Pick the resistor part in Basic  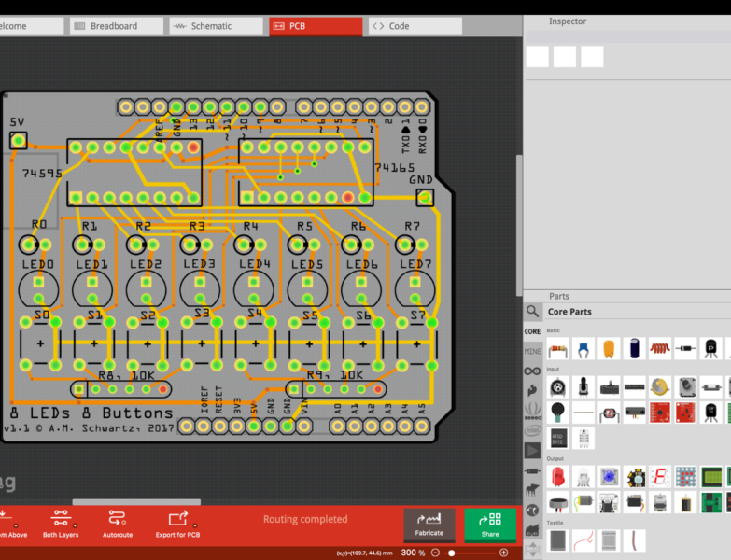click(x=558, y=348)
